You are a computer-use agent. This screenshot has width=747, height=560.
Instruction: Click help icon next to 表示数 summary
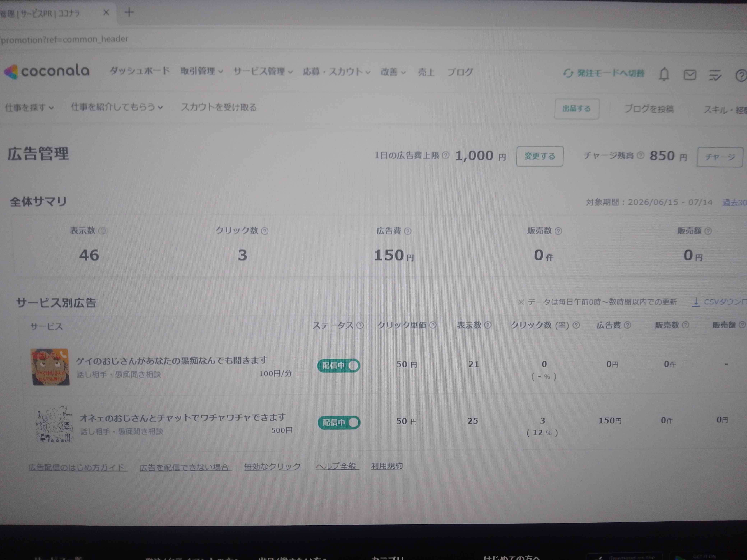[x=103, y=231]
